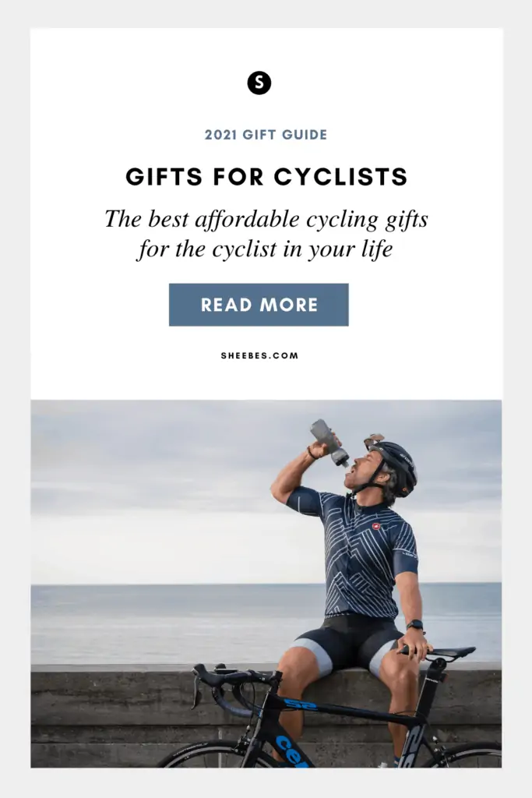Screen dimensions: 532x798
Task: Click the black circular S logo
Action: pos(259,83)
